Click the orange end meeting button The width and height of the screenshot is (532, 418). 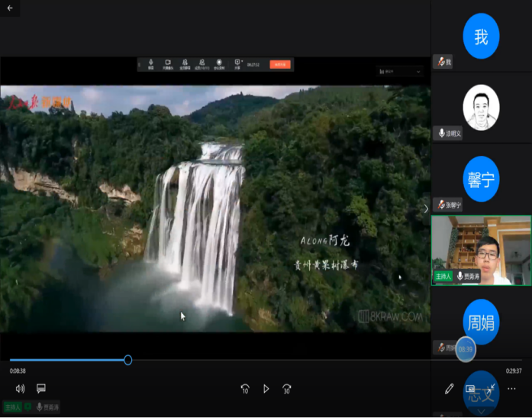279,64
